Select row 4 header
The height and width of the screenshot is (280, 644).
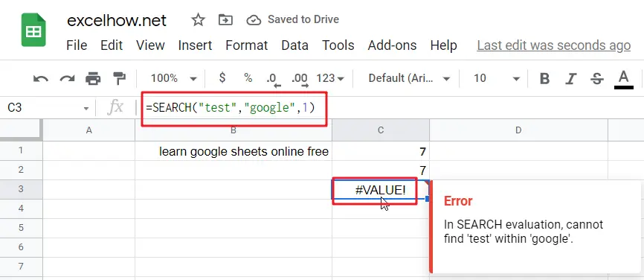(21, 209)
